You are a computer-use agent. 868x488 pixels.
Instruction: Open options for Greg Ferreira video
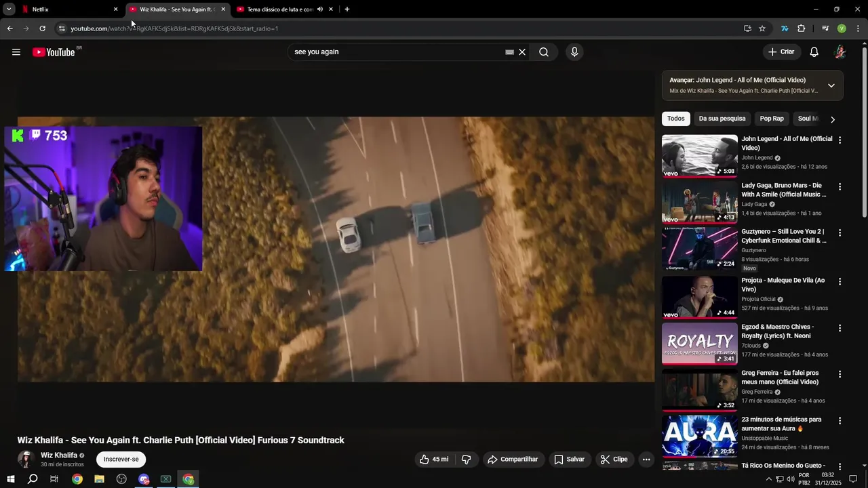click(840, 374)
